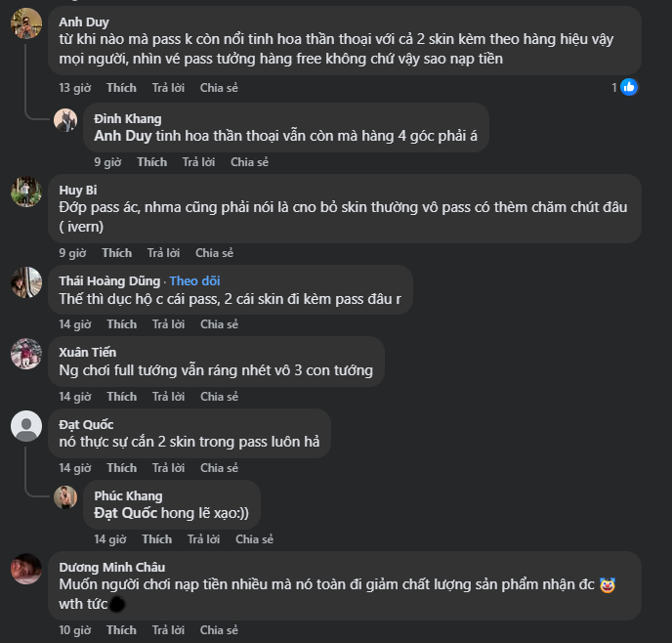Click Phúc Khang's avatar in the reply
The width and height of the screenshot is (672, 643).
point(65,496)
